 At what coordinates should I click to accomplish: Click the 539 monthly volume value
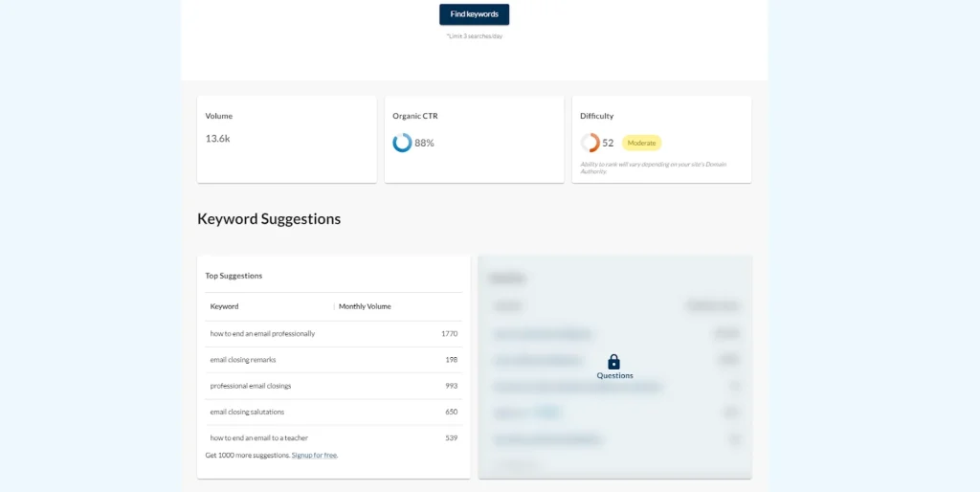coord(452,437)
